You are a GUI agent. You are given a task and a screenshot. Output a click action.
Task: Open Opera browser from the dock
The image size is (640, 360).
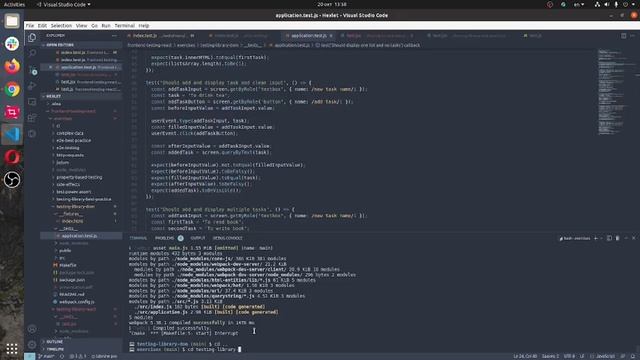(x=12, y=157)
